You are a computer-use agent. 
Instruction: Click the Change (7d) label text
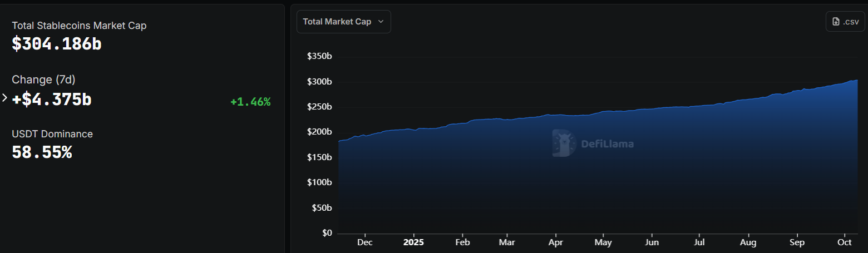click(43, 80)
